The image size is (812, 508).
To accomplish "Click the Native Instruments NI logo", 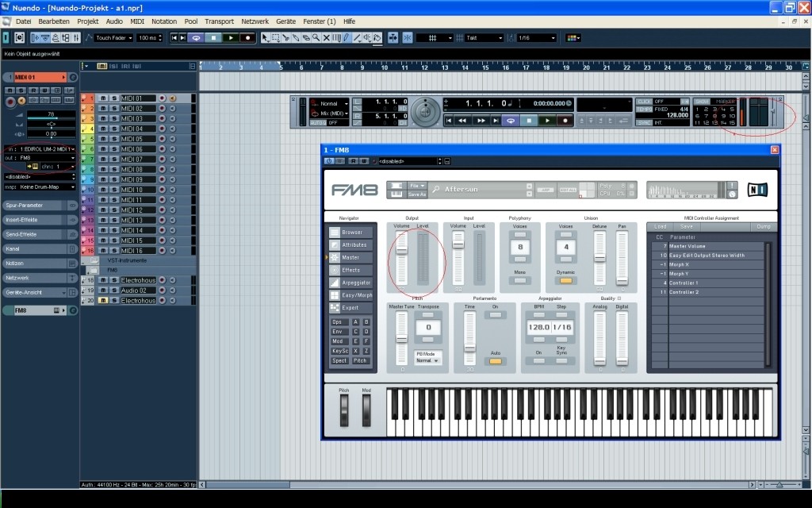I will pos(757,190).
